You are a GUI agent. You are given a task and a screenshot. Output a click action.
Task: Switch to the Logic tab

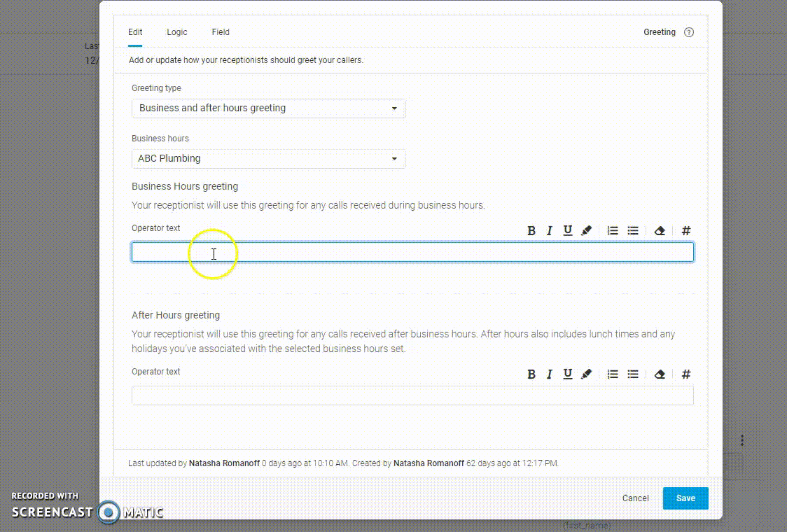177,32
